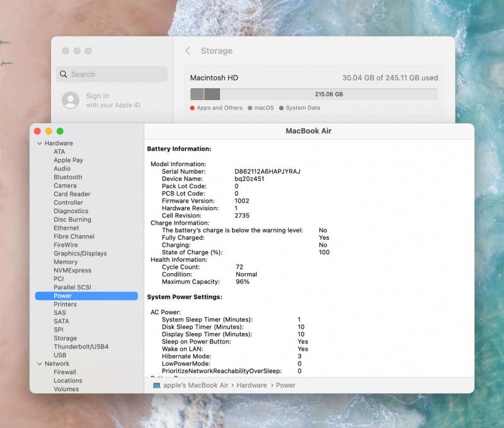Viewport: 504px width, 428px height.
Task: Click the Macintosh HD disk name
Action: (x=214, y=78)
